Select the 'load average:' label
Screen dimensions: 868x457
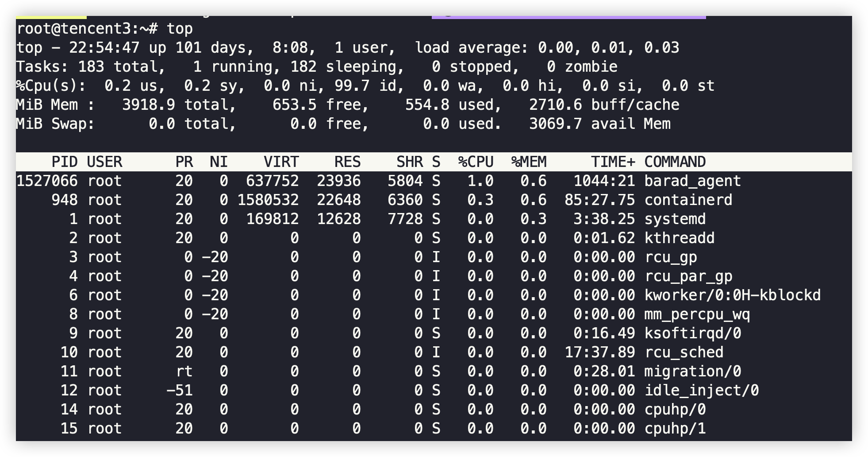[472, 48]
